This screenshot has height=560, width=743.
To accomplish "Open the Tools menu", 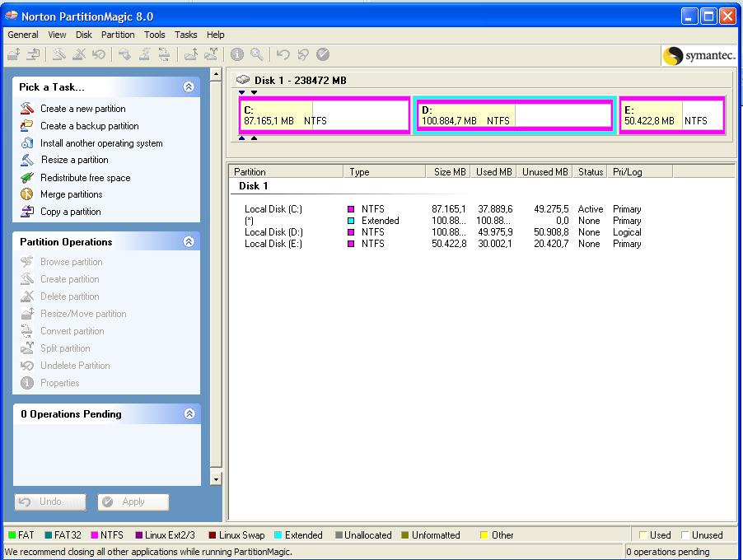I will (x=155, y=35).
